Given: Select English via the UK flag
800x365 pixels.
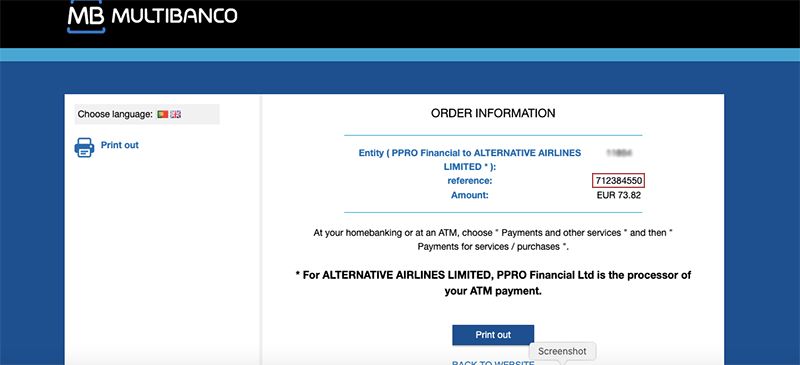Looking at the screenshot, I should 176,114.
